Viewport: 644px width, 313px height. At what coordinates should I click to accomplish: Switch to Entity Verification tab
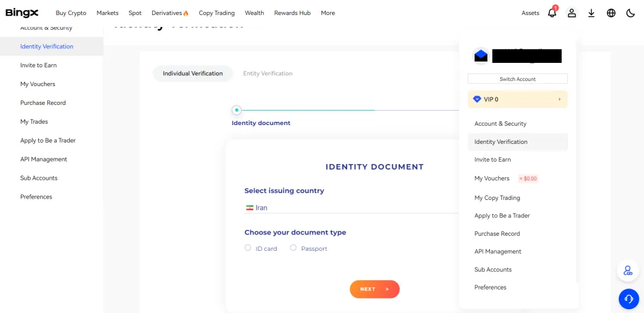(268, 74)
